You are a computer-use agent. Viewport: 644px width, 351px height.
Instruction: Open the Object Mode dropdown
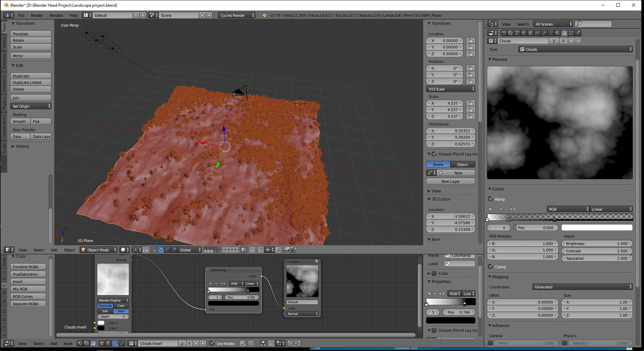[x=98, y=250]
